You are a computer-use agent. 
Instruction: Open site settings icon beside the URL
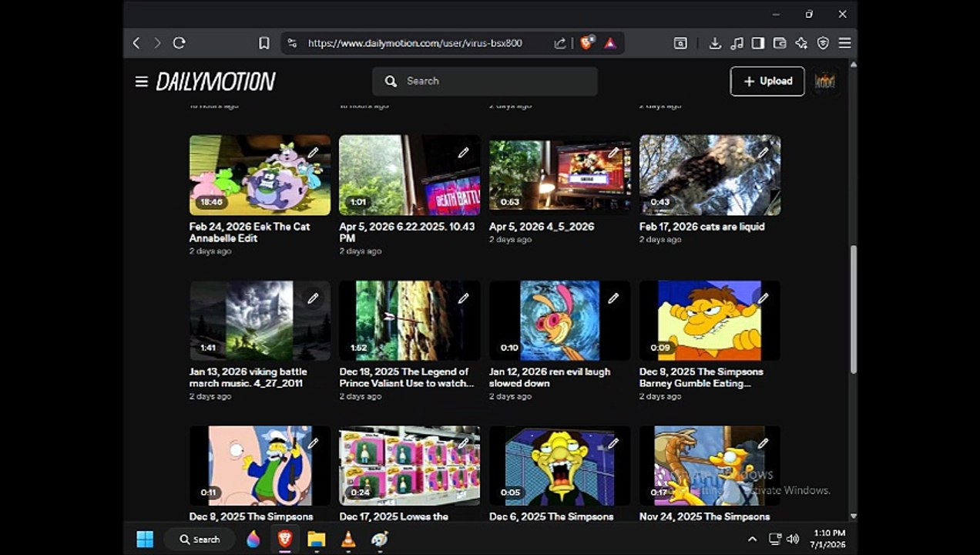tap(292, 43)
